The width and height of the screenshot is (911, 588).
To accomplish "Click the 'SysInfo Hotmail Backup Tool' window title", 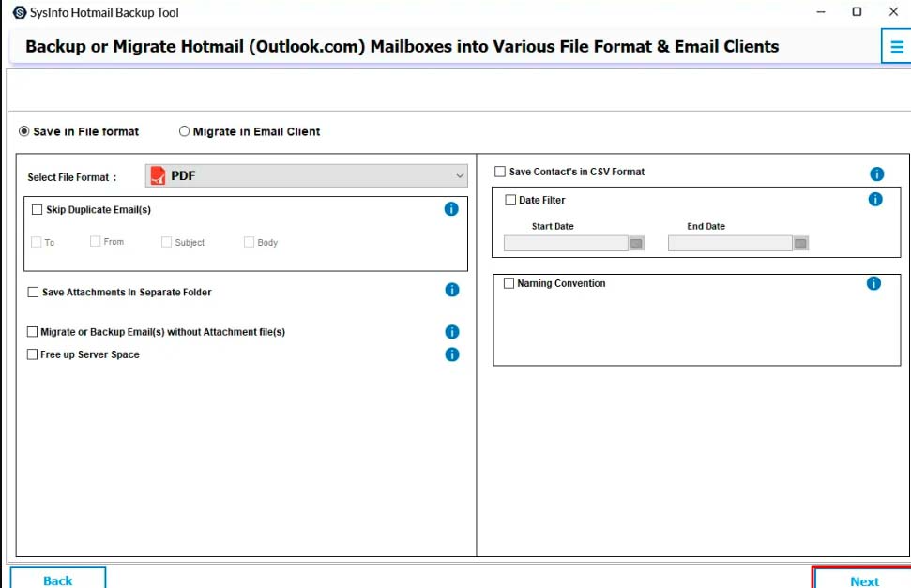I will tap(104, 12).
